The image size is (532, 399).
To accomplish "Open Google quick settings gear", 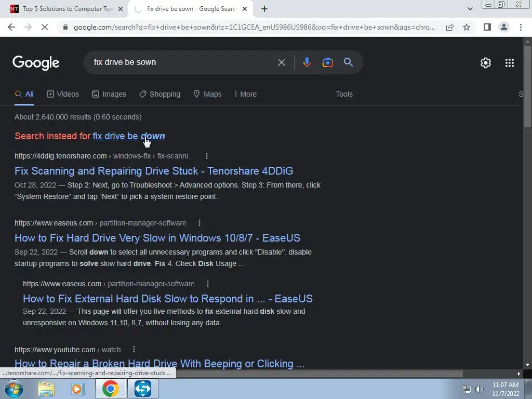I will point(486,63).
